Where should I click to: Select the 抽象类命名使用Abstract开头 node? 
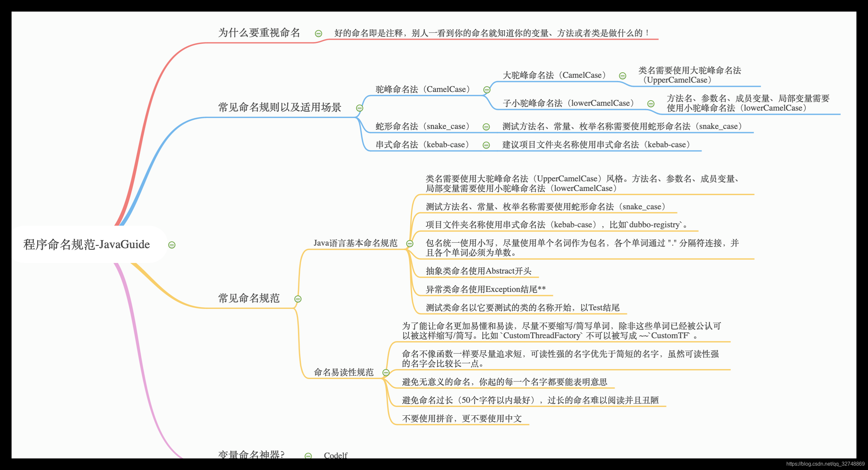point(478,271)
